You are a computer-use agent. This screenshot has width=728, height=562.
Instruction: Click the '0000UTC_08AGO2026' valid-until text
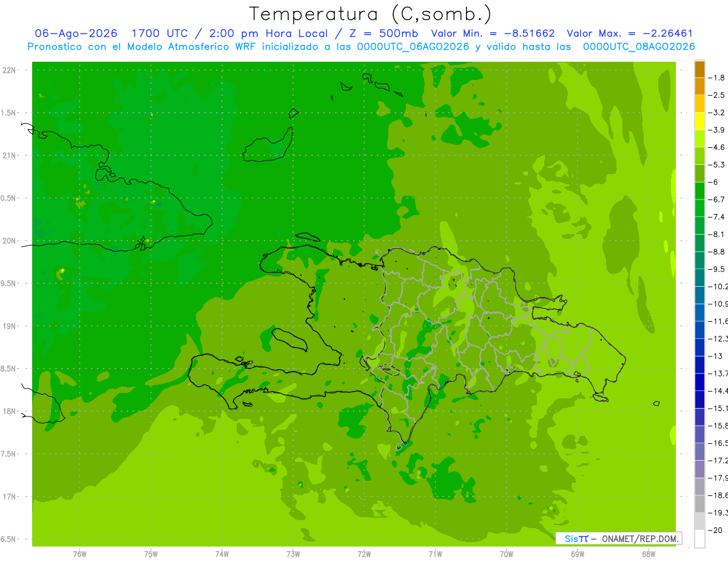(639, 47)
